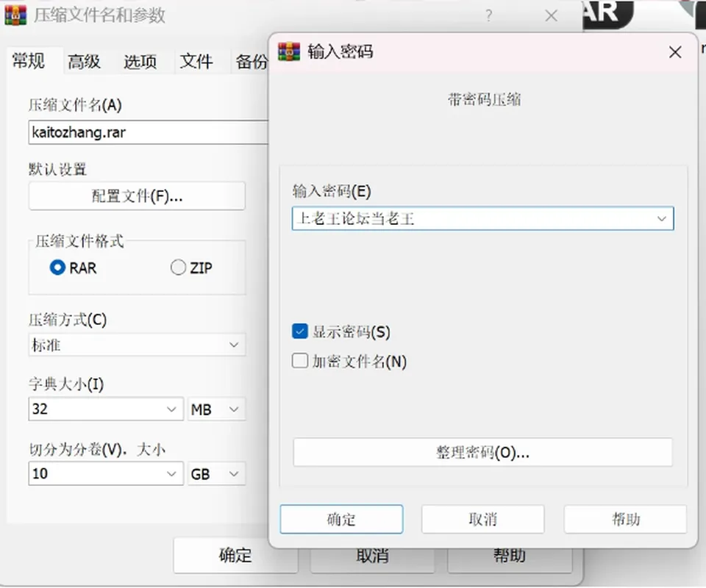The height and width of the screenshot is (588, 706).
Task: Click 确定 in the password dialog
Action: coord(341,519)
